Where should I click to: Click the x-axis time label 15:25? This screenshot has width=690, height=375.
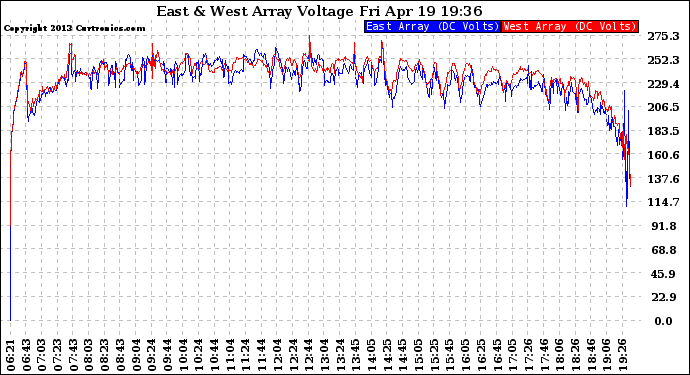point(434,355)
